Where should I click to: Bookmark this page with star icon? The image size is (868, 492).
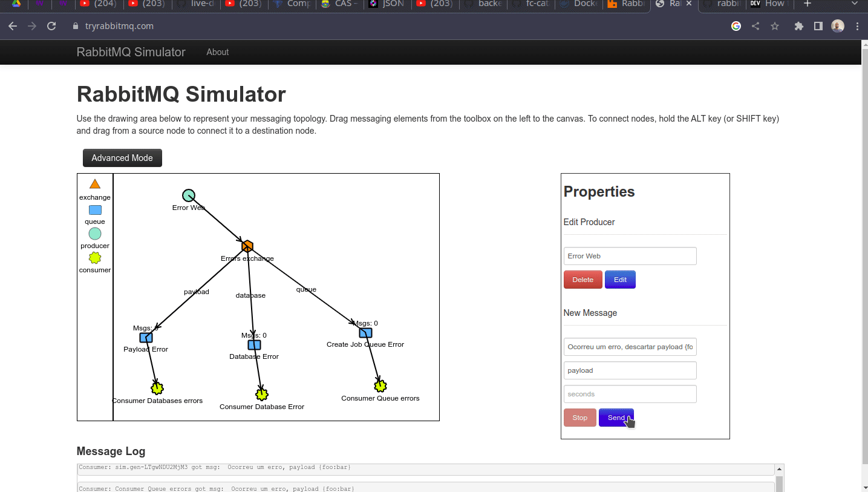[775, 26]
